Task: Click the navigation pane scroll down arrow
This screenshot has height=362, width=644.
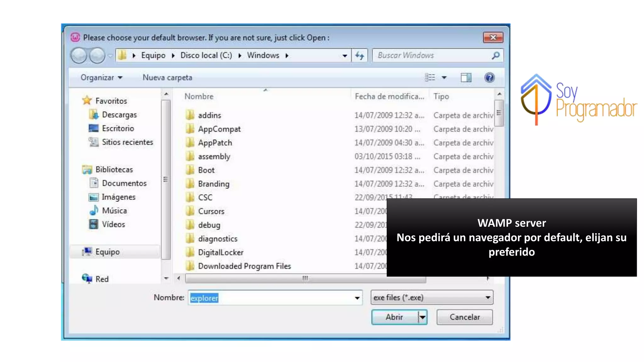Action: [x=166, y=278]
